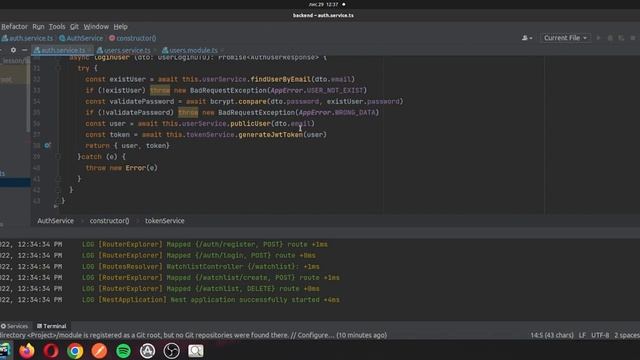Screen dimensions: 640x360
Task: Click the Run play button in toolbar
Action: point(598,38)
